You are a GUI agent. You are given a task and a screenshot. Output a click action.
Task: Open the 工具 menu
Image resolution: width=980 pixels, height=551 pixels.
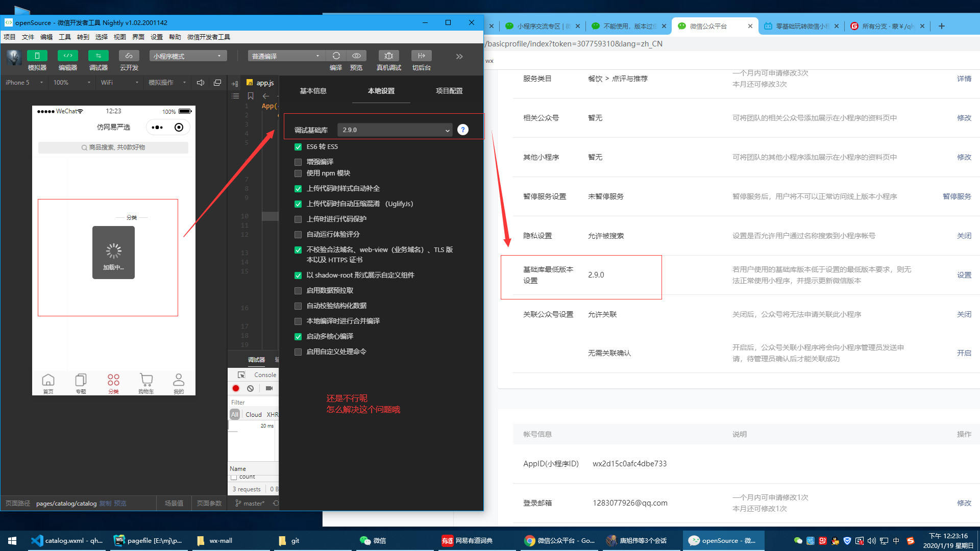[x=64, y=37]
